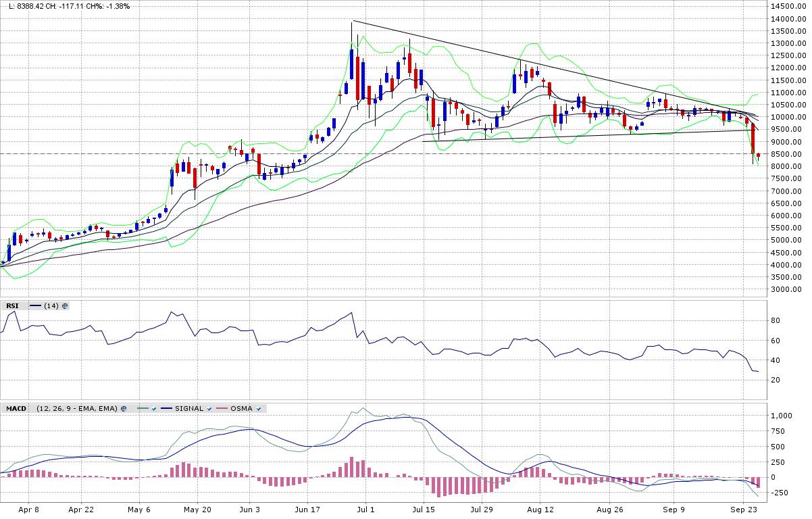This screenshot has height=519, width=812.
Task: Click the dashed current price line
Action: (x=405, y=154)
